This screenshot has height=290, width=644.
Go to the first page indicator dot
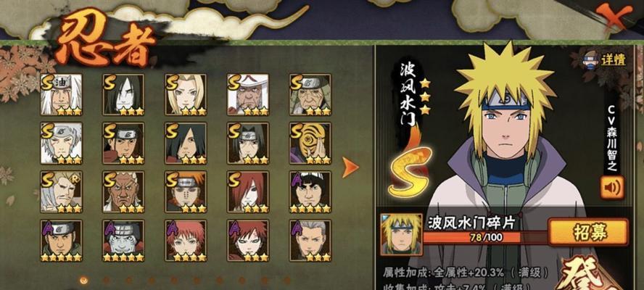point(84,280)
